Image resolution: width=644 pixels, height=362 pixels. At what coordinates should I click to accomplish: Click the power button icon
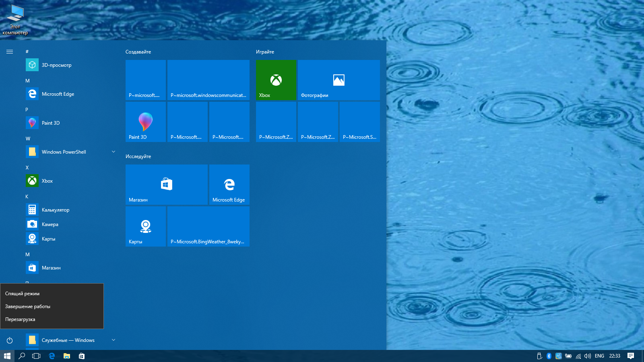click(x=10, y=340)
